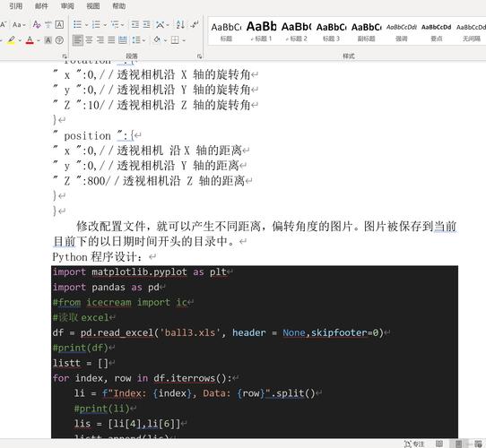Center align the text
Viewport: 486px width, 448px height.
point(89,40)
